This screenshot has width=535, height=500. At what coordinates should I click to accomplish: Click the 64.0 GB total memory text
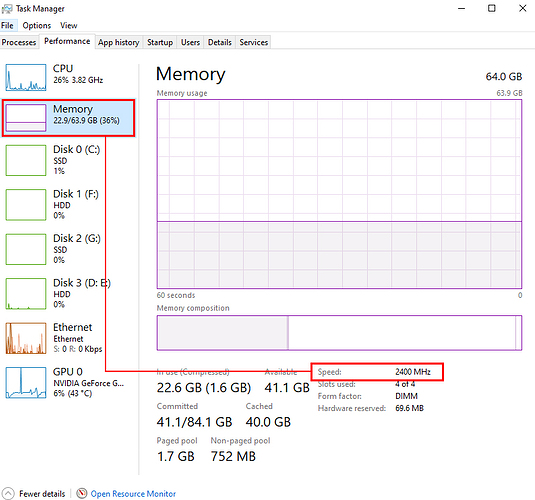(x=504, y=76)
